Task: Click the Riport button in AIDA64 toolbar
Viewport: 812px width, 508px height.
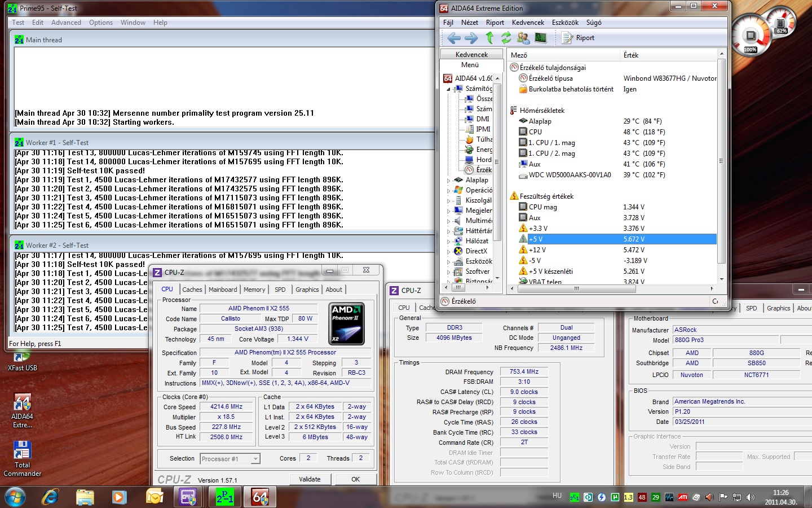Action: (x=579, y=38)
